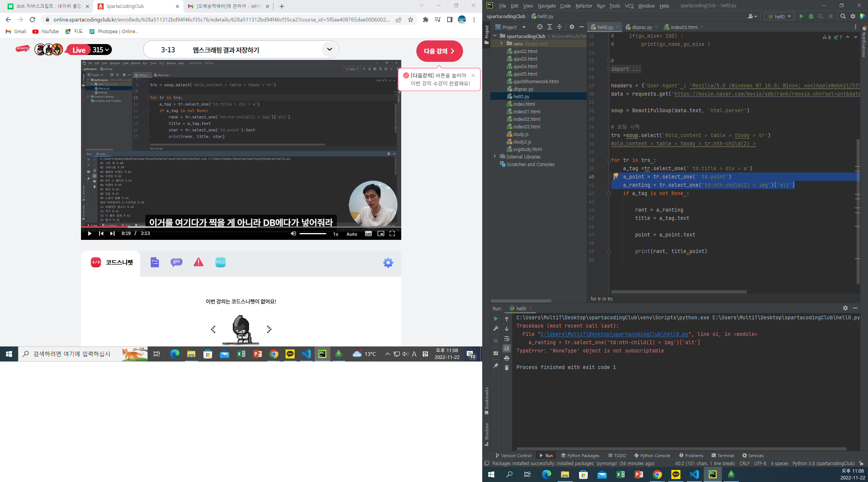
Task: Adjust the video volume slider
Action: [x=313, y=234]
